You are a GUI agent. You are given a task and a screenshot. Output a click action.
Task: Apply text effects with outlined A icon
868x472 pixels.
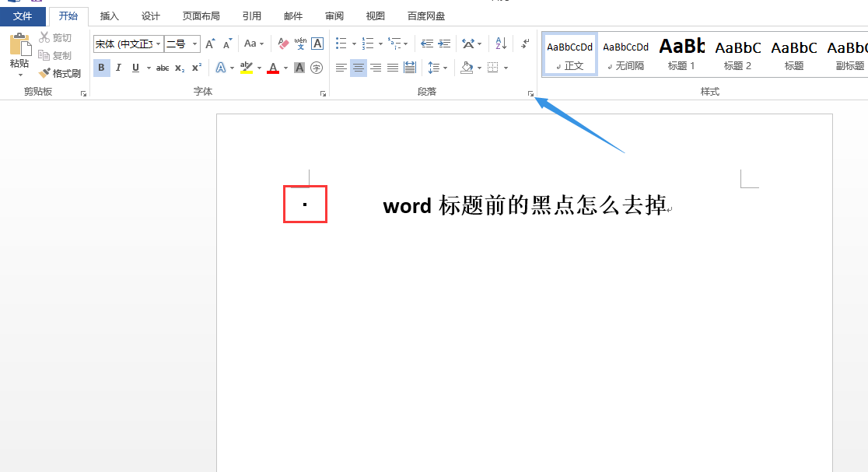click(220, 68)
